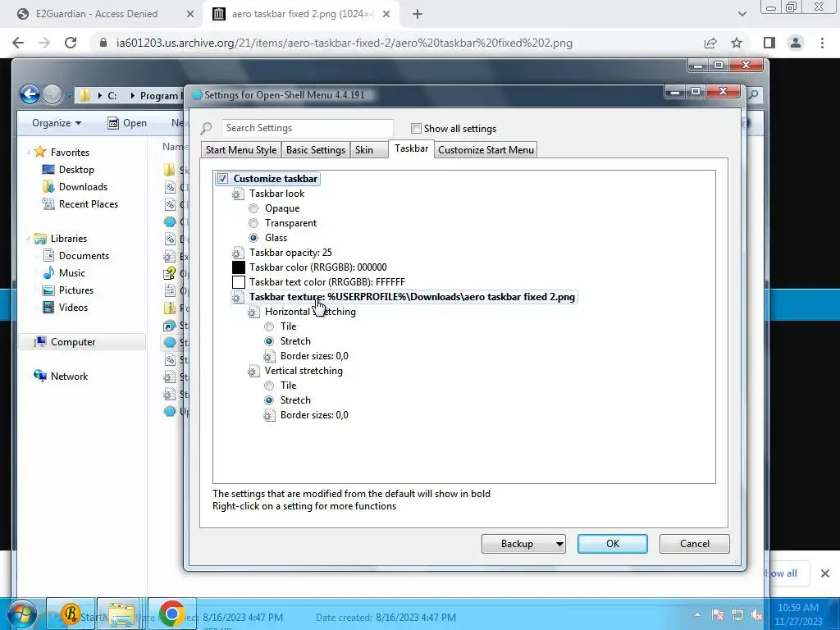This screenshot has height=630, width=840.
Task: Switch to E2Guardian Access Denied tab
Action: click(97, 14)
